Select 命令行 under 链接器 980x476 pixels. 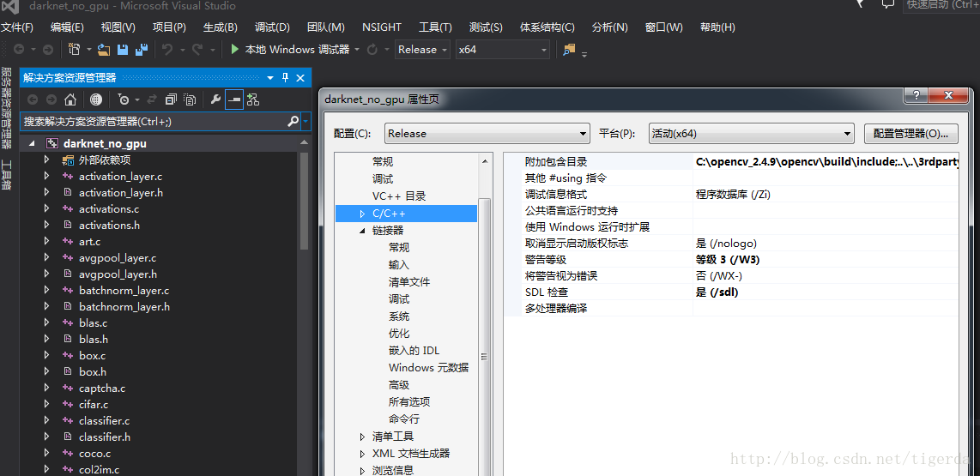pyautogui.click(x=403, y=419)
